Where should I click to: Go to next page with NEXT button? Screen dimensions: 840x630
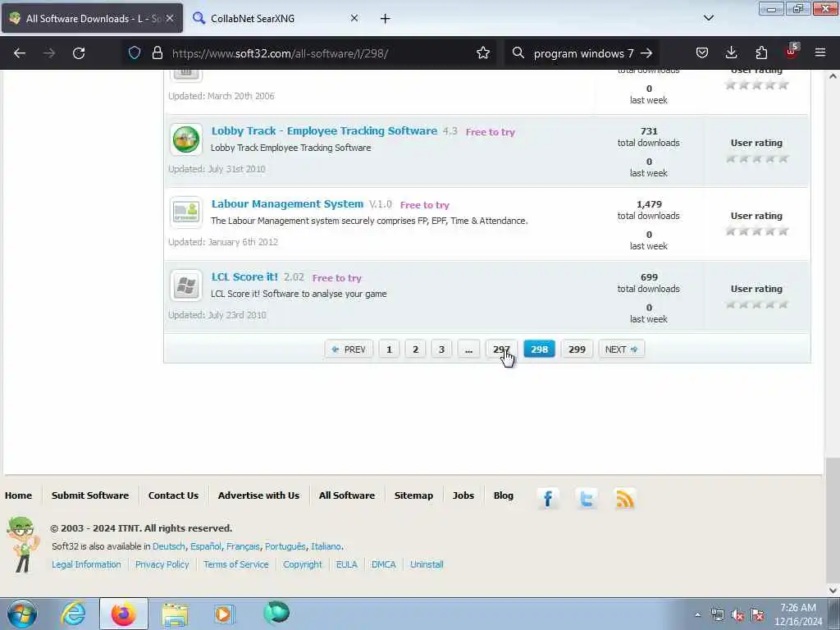pos(622,349)
